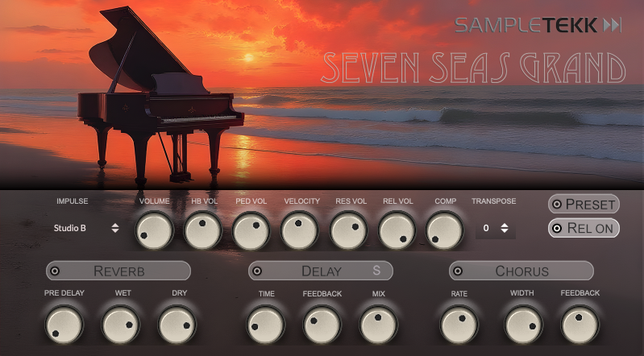
Task: Click the Reverb Wet knob
Action: [x=121, y=325]
